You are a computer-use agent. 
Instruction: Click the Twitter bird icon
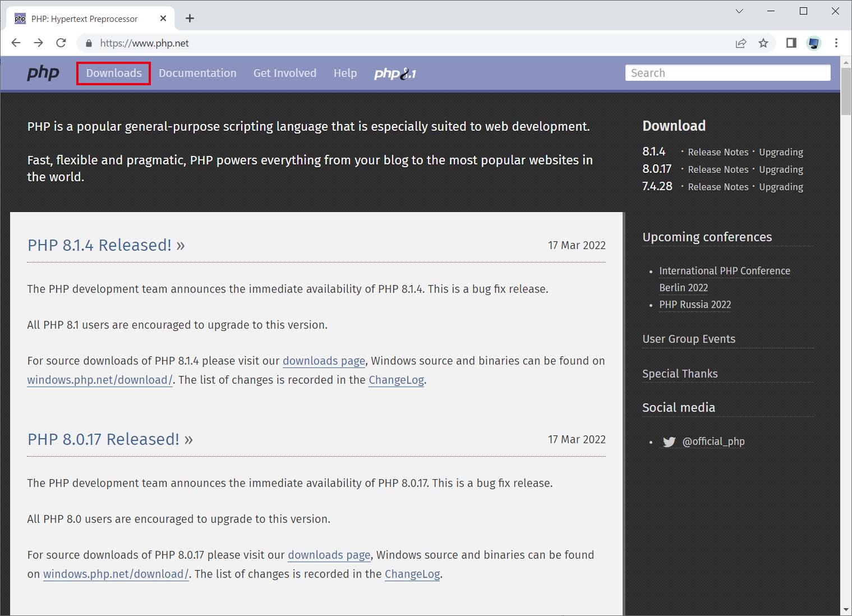tap(669, 442)
